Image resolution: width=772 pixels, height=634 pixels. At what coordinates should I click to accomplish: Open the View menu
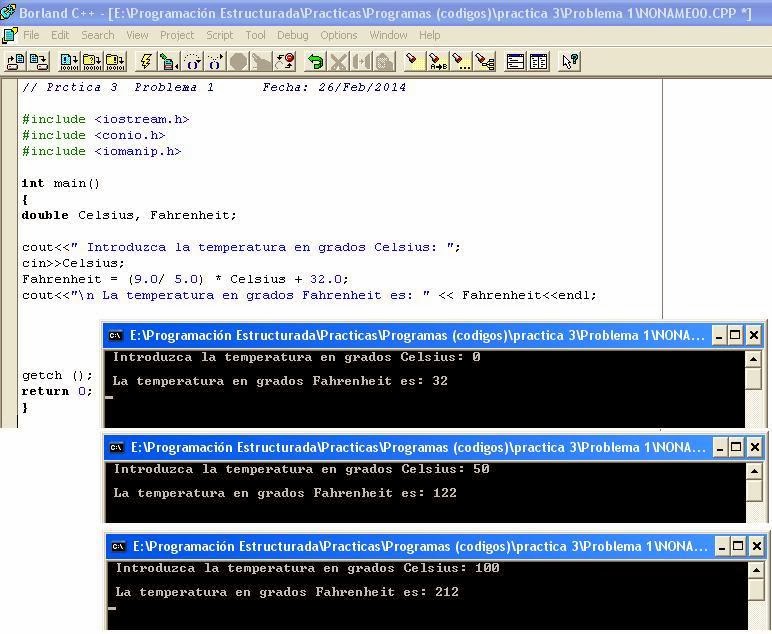(137, 35)
